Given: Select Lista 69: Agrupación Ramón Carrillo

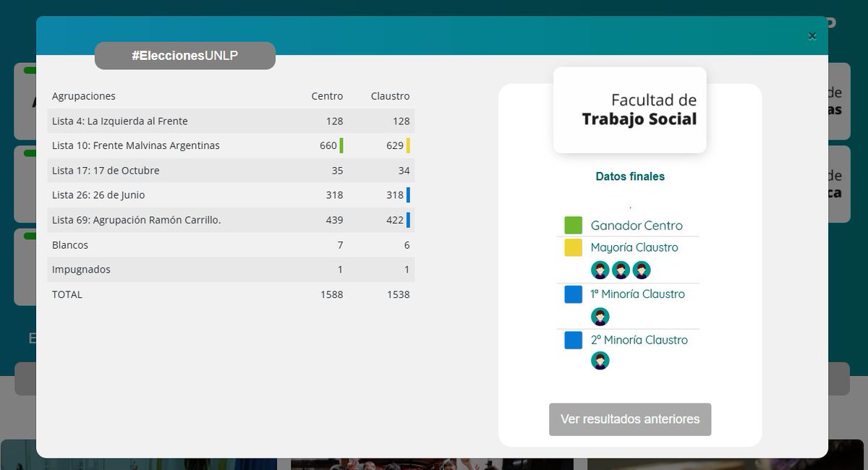Looking at the screenshot, I should 137,220.
